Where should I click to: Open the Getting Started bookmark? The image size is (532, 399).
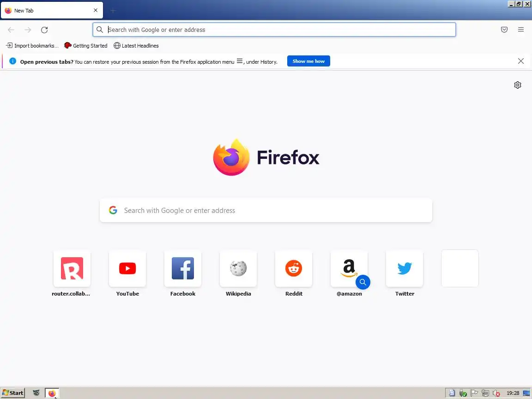pyautogui.click(x=86, y=45)
